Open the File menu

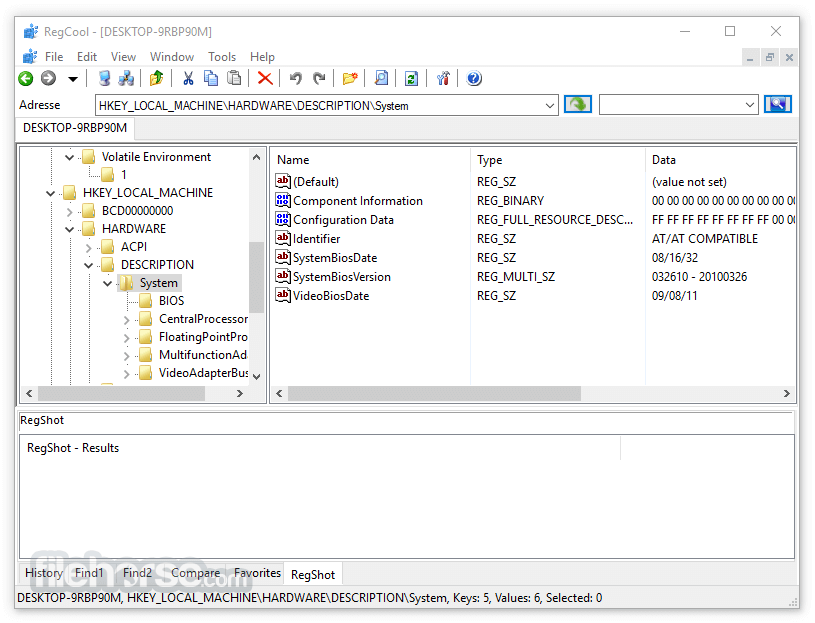(x=54, y=57)
